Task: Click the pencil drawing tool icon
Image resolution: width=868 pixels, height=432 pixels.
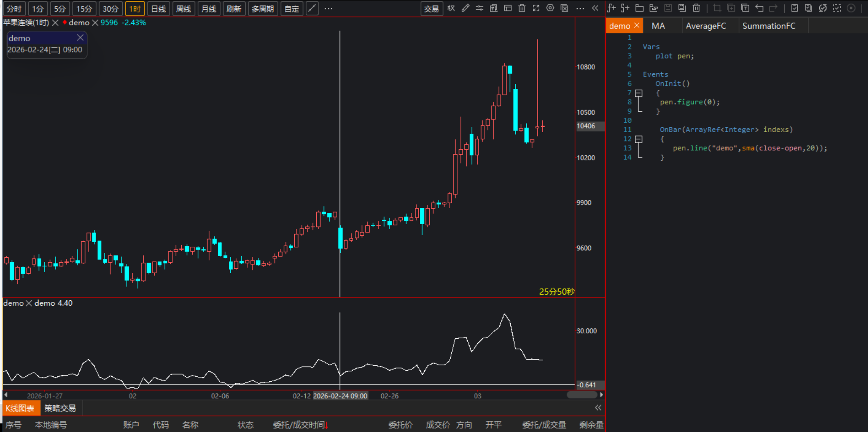Action: [x=465, y=8]
